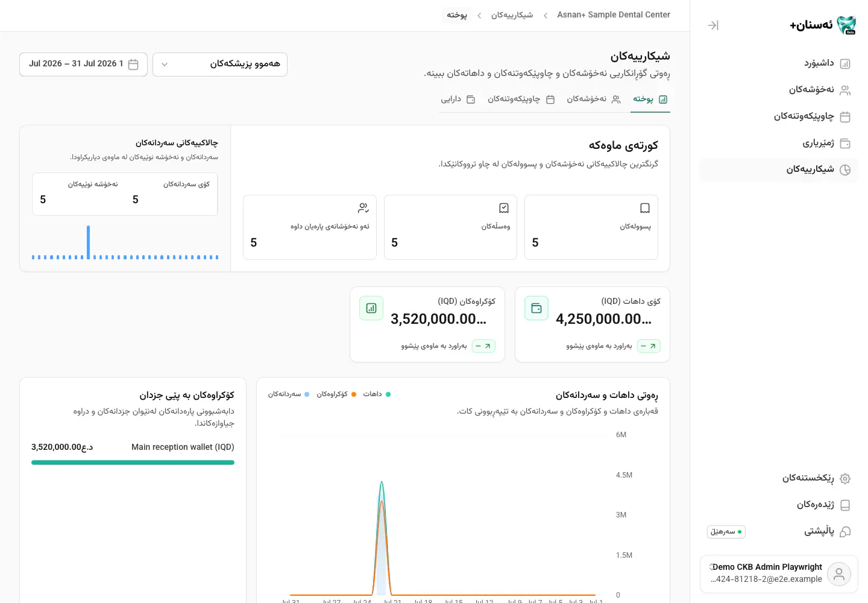The height and width of the screenshot is (603, 868).
Task: Open نەخۆشەکان in the sidebar
Action: coord(778,90)
